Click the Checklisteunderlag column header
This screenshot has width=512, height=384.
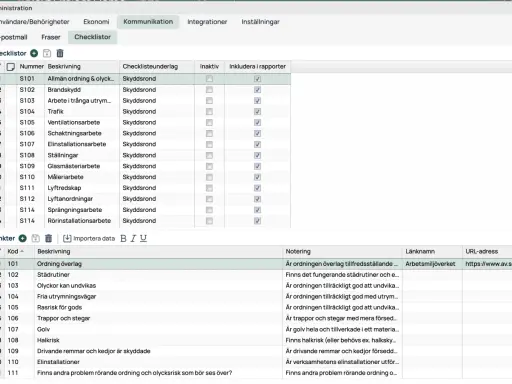coord(156,66)
